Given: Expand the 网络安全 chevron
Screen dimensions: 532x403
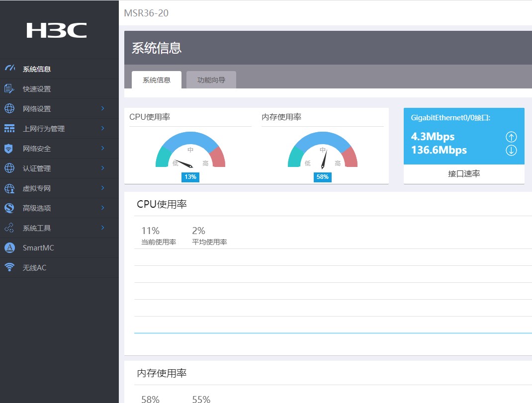Looking at the screenshot, I should tap(103, 148).
